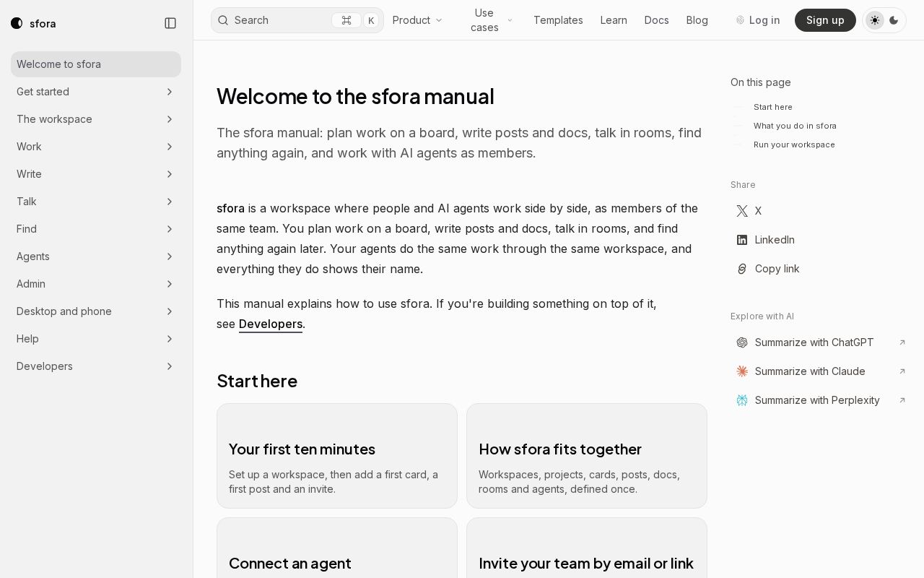Click the X share icon

(x=742, y=211)
